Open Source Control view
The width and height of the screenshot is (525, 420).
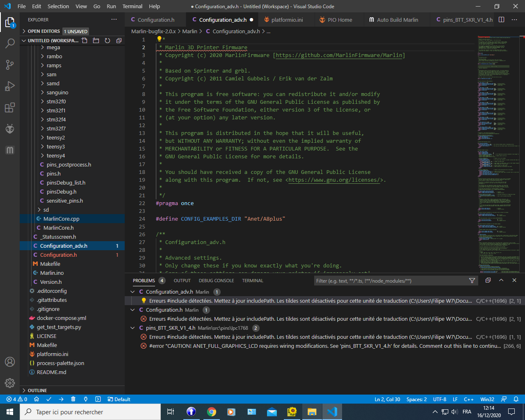click(10, 64)
